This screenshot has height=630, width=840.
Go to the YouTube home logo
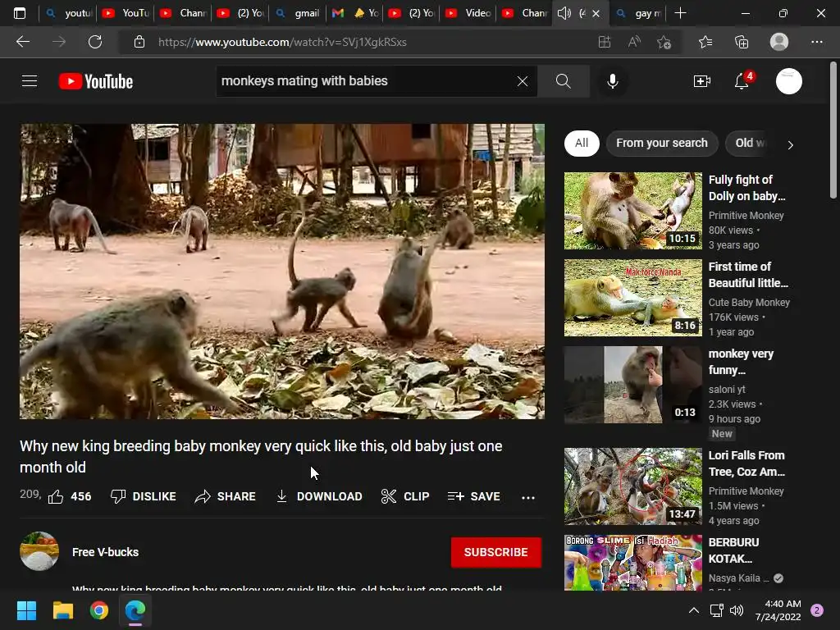point(96,81)
